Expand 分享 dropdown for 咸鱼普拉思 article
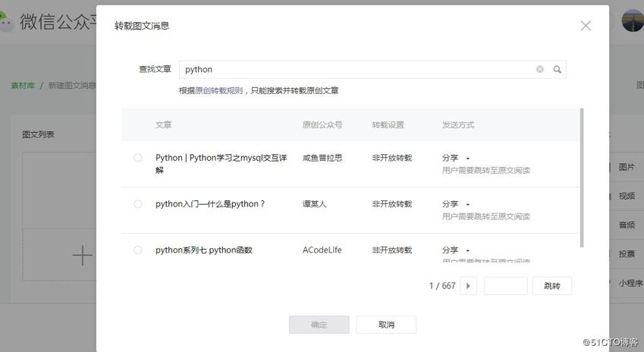Viewport: 644px width, 352px height. click(456, 158)
